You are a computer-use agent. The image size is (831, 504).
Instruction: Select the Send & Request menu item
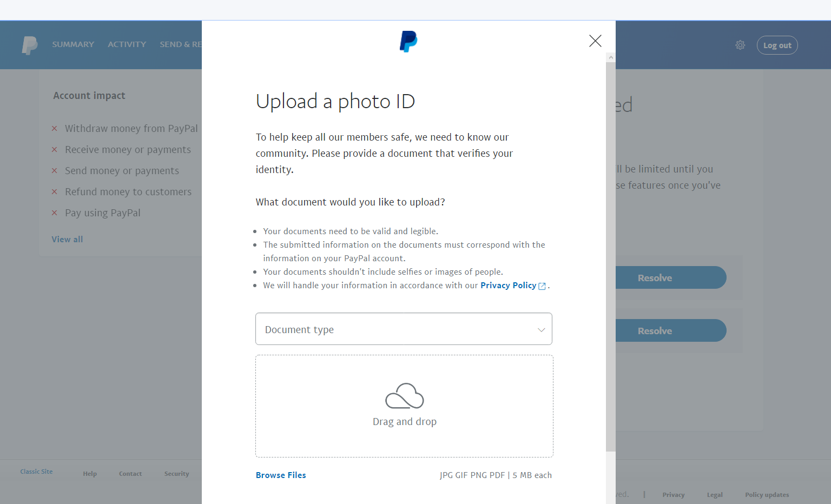point(180,44)
